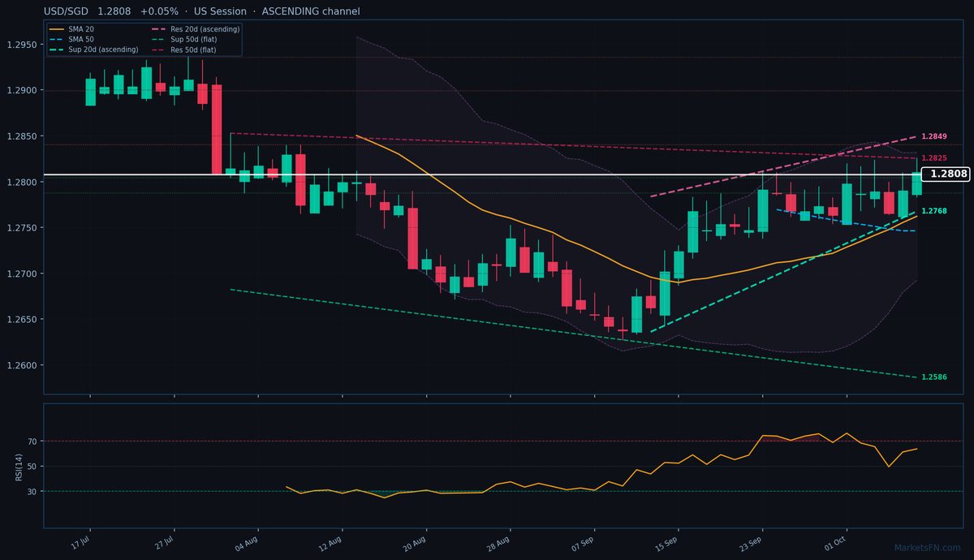Click the 27 Jul date label

coord(164,542)
